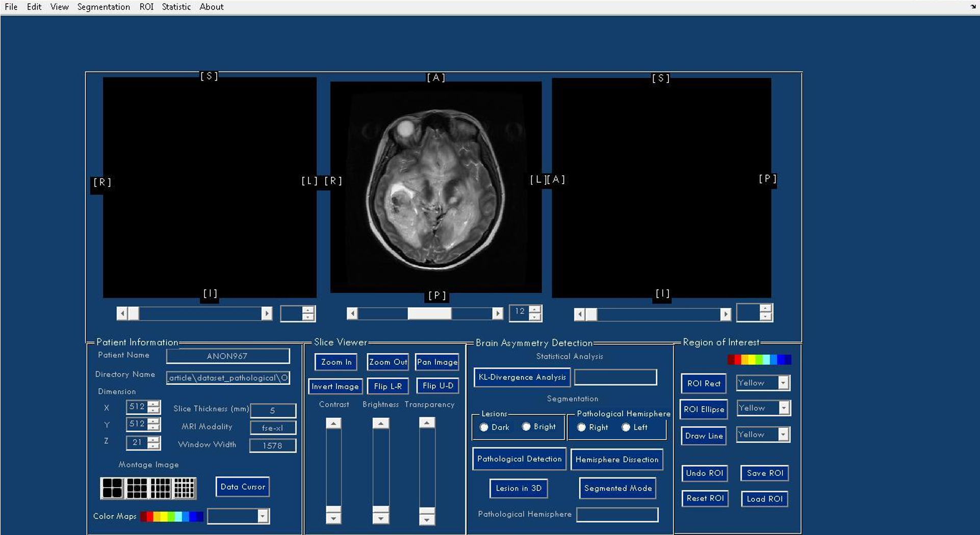
Task: Select the 4x4 montage layout icon
Action: point(160,488)
